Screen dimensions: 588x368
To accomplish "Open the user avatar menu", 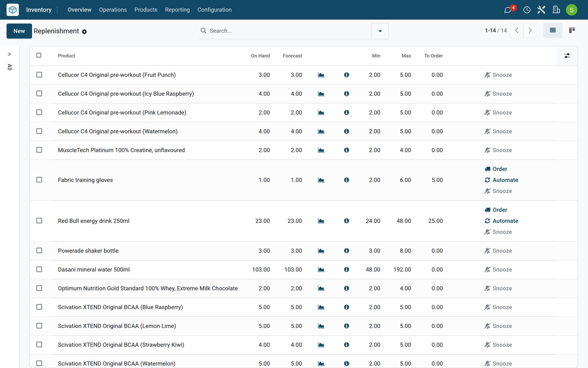I will point(571,10).
